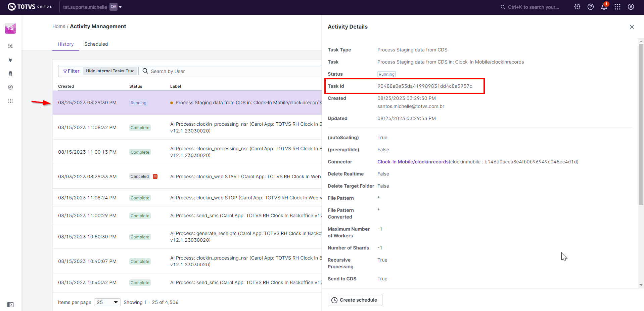Click the scrollbar up arrow in details panel
The image size is (644, 311).
pos(641,41)
